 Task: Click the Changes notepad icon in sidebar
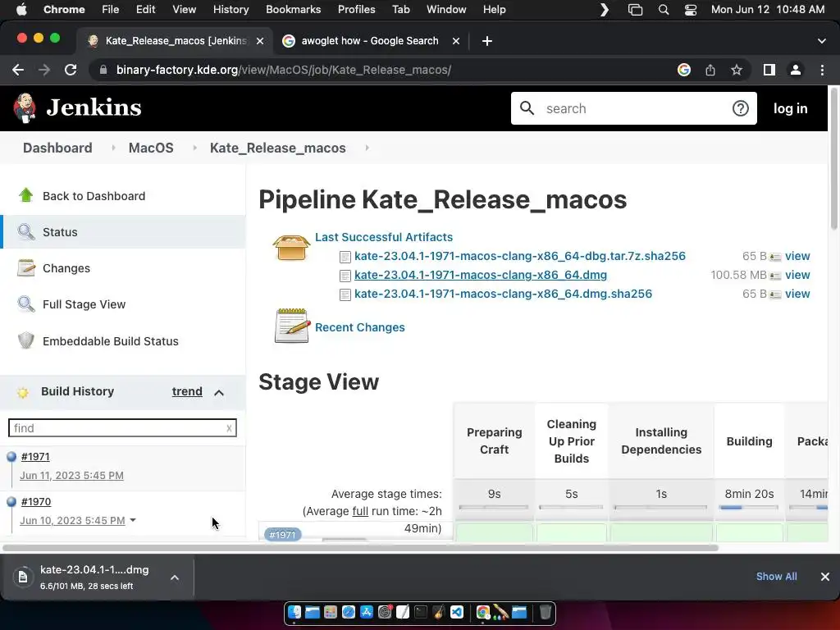click(x=25, y=268)
